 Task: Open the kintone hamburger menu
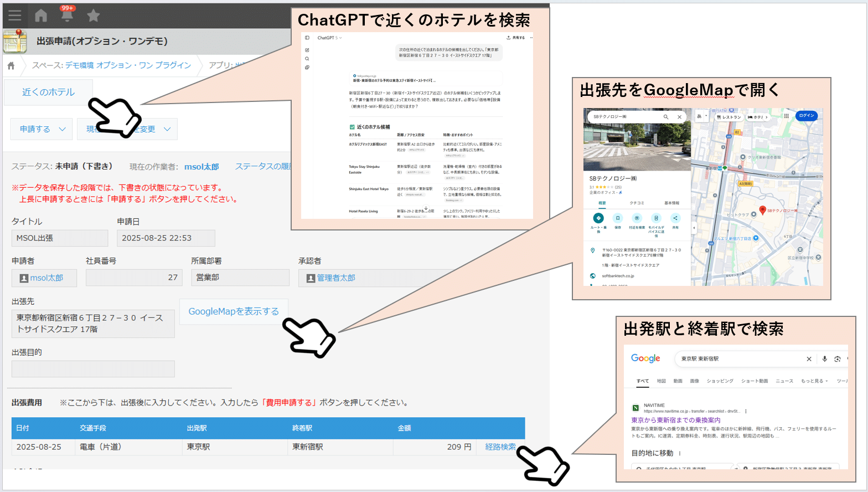point(15,16)
